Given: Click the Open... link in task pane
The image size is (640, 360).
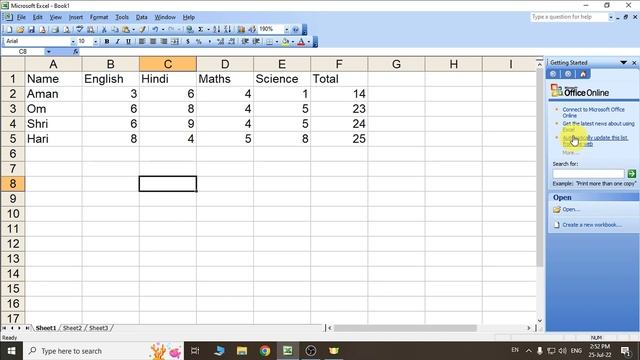Looking at the screenshot, I should pyautogui.click(x=571, y=209).
